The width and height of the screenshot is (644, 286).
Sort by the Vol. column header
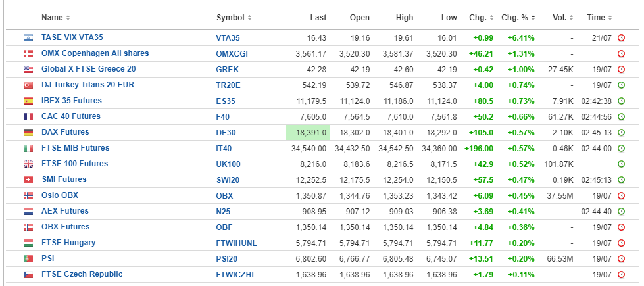click(563, 18)
